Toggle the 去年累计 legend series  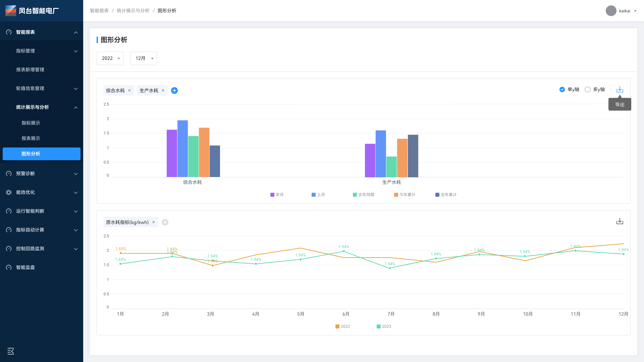click(x=446, y=195)
